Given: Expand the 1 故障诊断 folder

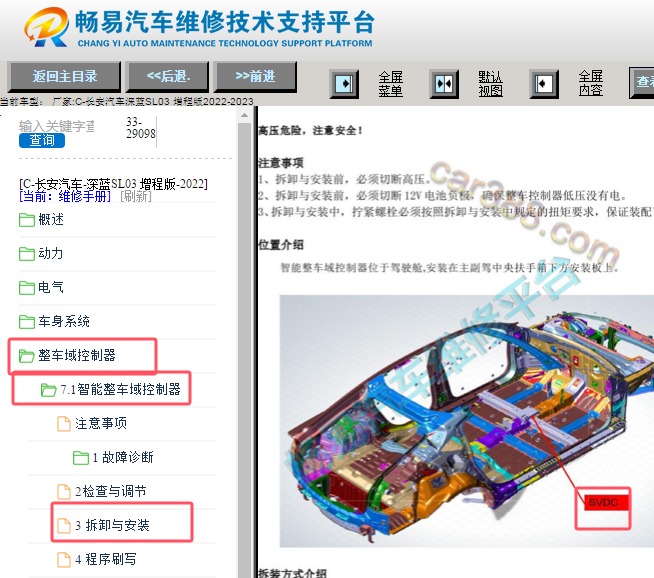Looking at the screenshot, I should coord(123,457).
